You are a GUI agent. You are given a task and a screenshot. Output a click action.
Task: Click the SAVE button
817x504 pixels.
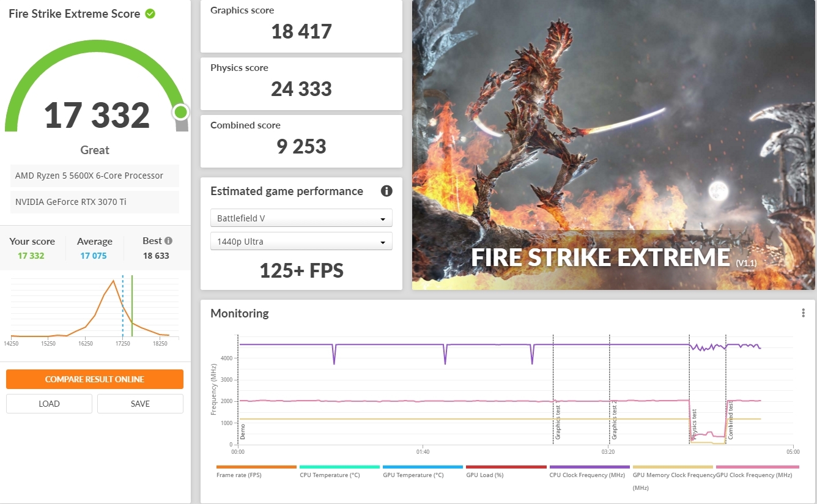[140, 404]
